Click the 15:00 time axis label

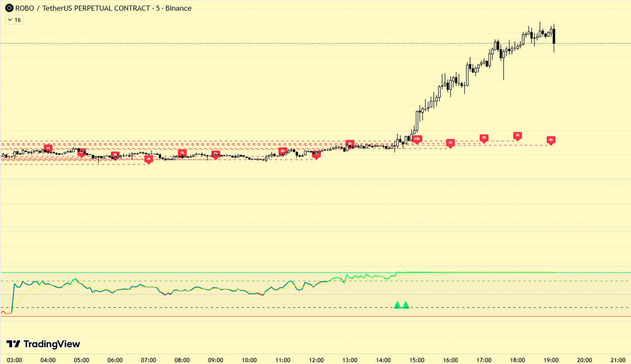417,360
